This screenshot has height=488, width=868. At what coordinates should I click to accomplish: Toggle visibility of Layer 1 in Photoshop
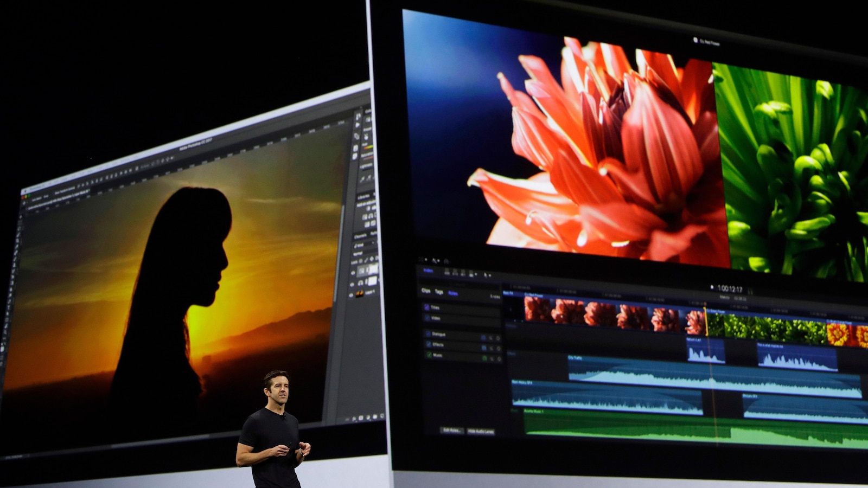pyautogui.click(x=352, y=294)
